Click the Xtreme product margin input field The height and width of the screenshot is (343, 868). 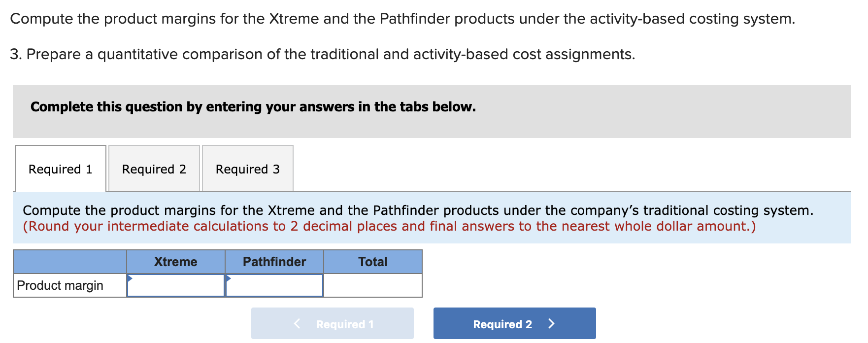tap(177, 285)
